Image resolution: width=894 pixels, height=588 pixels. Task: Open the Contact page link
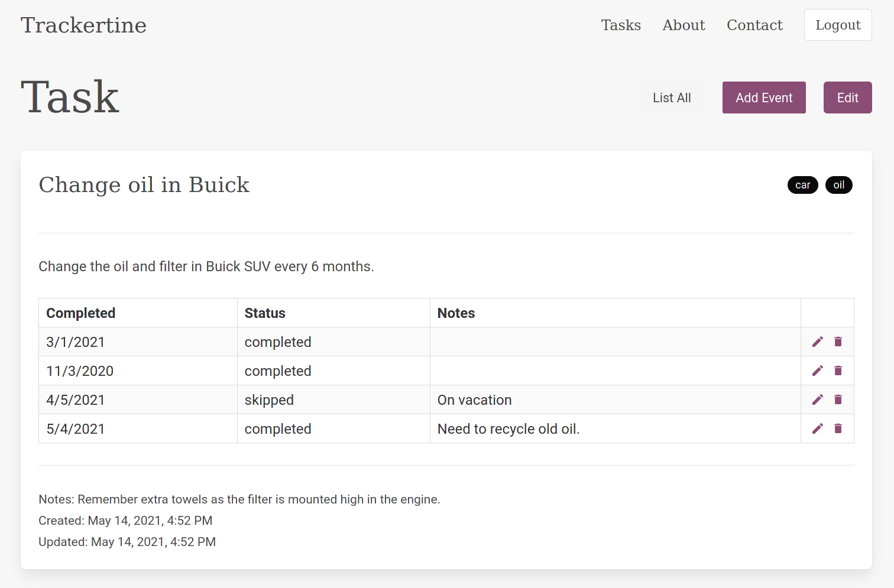(x=754, y=25)
